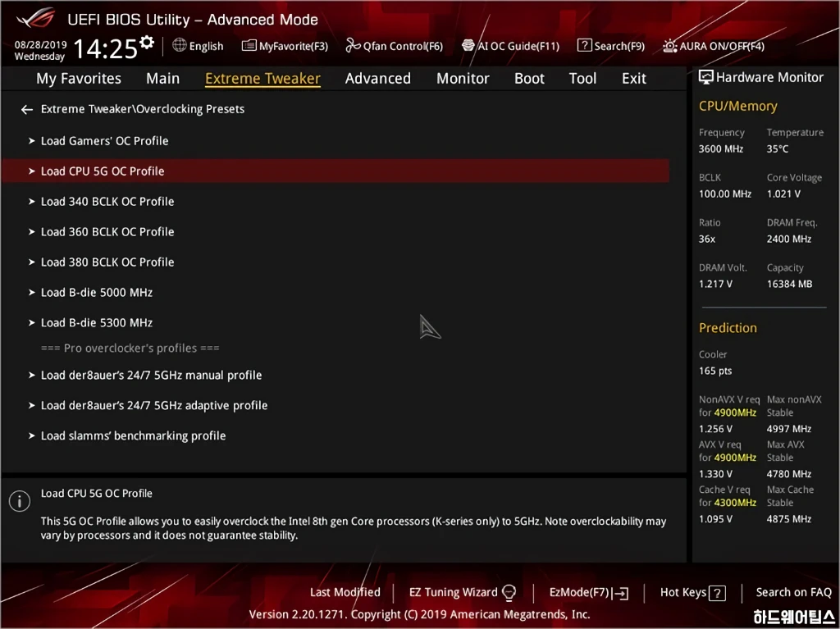Click the 3600 MHz frequency value
The image size is (840, 629).
pyautogui.click(x=721, y=149)
